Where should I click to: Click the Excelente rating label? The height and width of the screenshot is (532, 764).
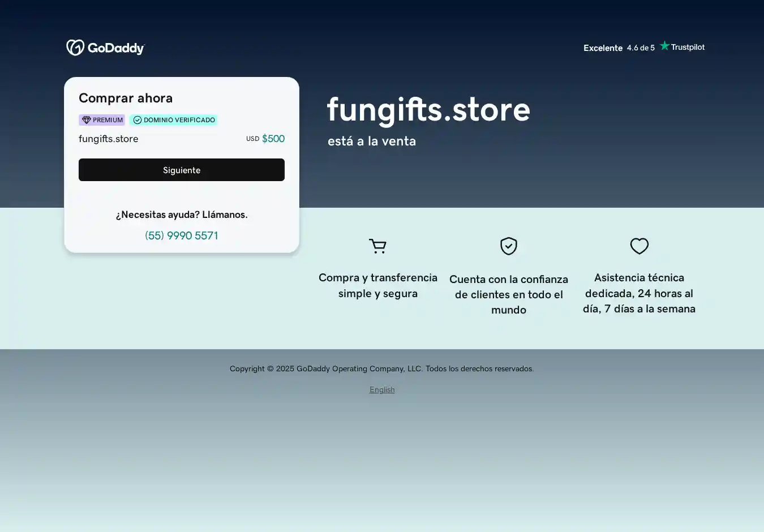point(603,48)
